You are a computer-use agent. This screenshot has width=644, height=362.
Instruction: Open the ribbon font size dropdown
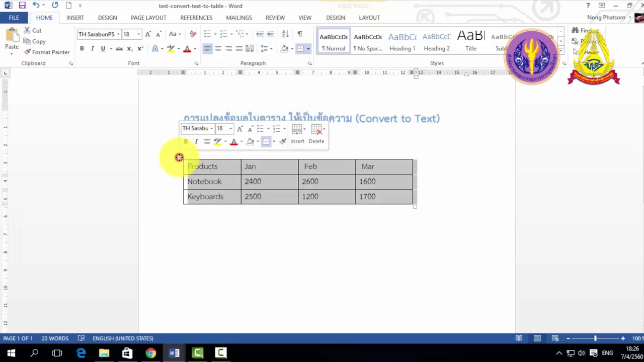[138, 34]
